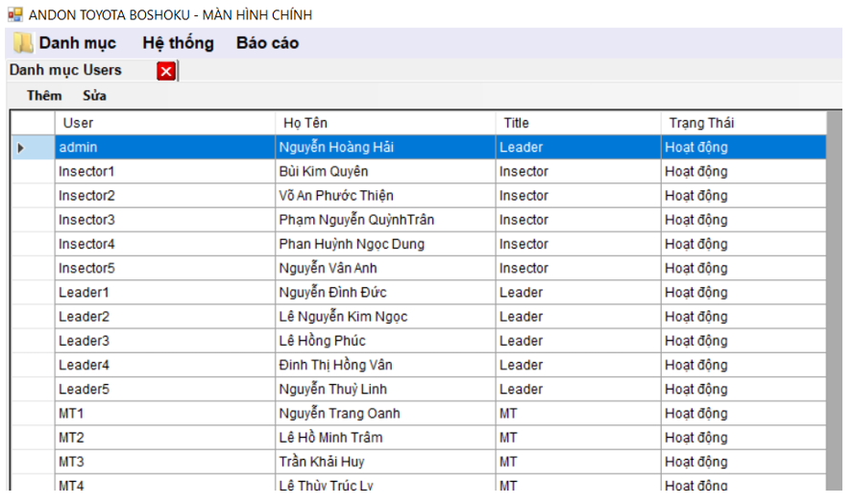852x504 pixels.
Task: Open the Báo cáo menu
Action: tap(267, 43)
